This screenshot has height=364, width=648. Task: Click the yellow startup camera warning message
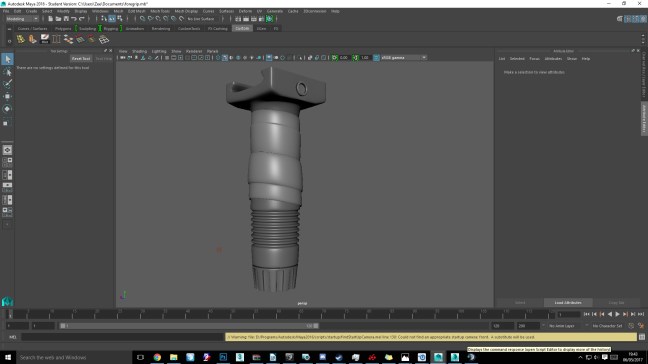(x=431, y=337)
